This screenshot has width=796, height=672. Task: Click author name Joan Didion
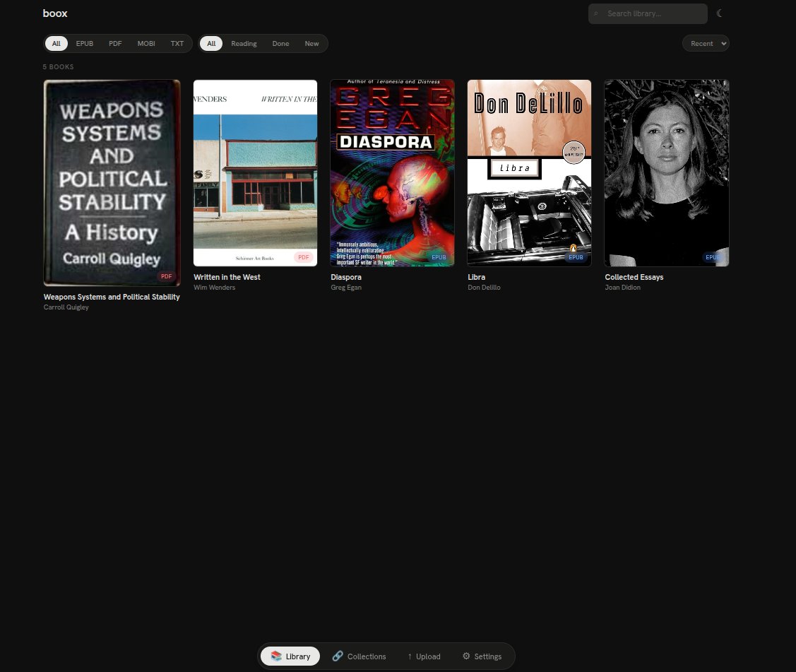[623, 288]
